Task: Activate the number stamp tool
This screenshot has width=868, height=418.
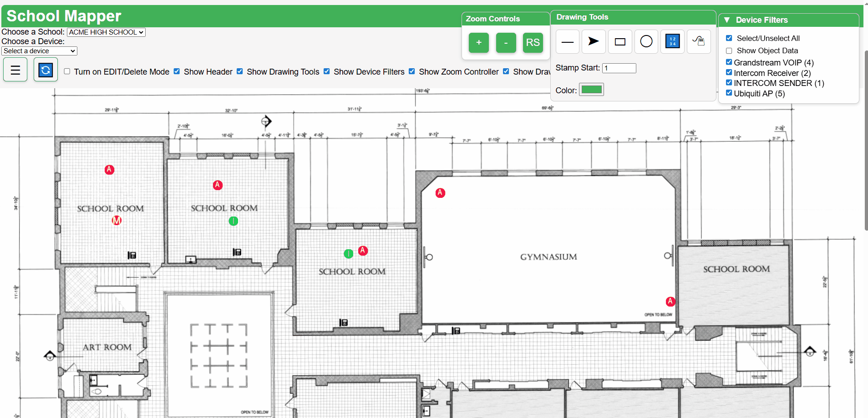Action: (x=672, y=42)
